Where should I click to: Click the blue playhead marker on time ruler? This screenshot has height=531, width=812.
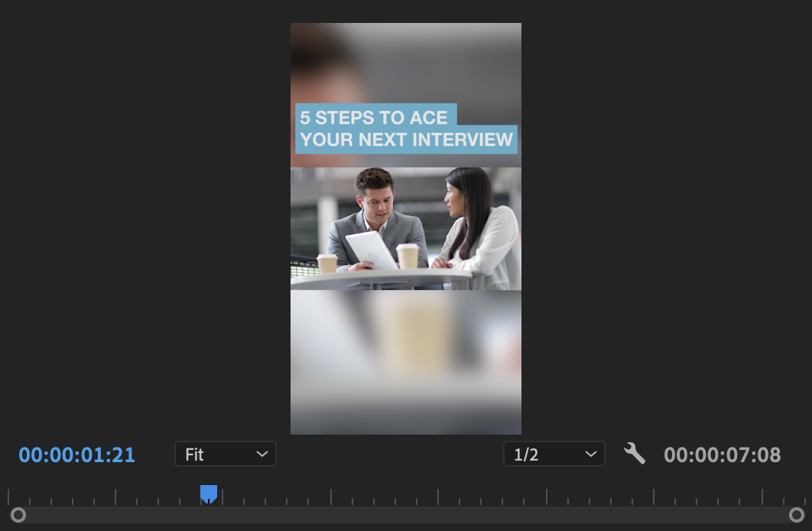209,494
